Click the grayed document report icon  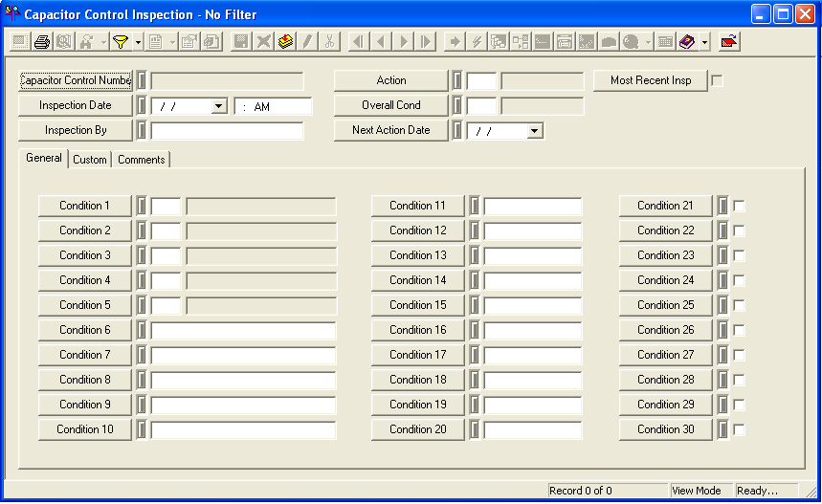[156, 41]
